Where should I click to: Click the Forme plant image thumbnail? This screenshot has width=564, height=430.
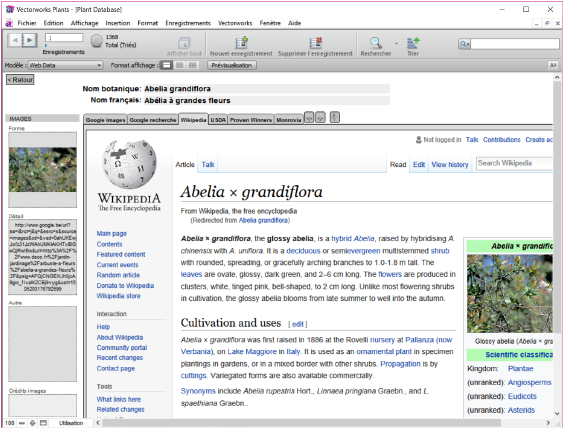[42, 169]
